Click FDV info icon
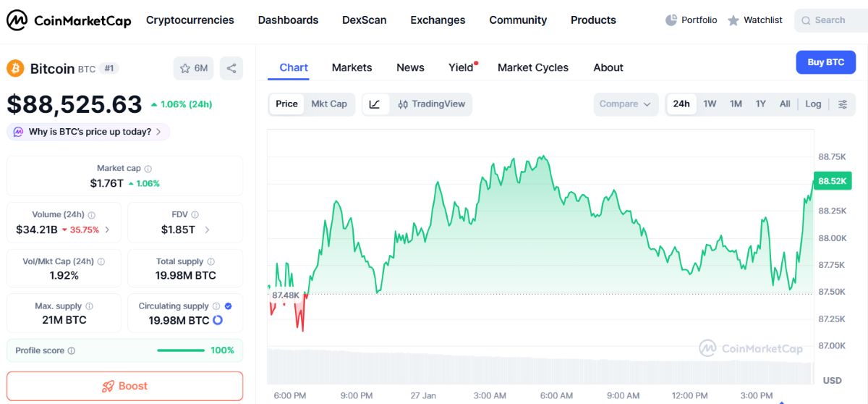 [195, 215]
